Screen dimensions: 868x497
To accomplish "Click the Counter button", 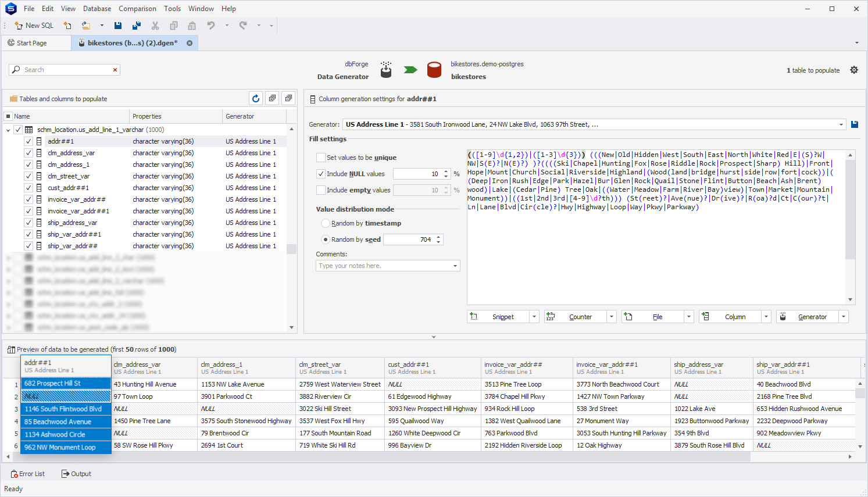I will click(x=576, y=317).
